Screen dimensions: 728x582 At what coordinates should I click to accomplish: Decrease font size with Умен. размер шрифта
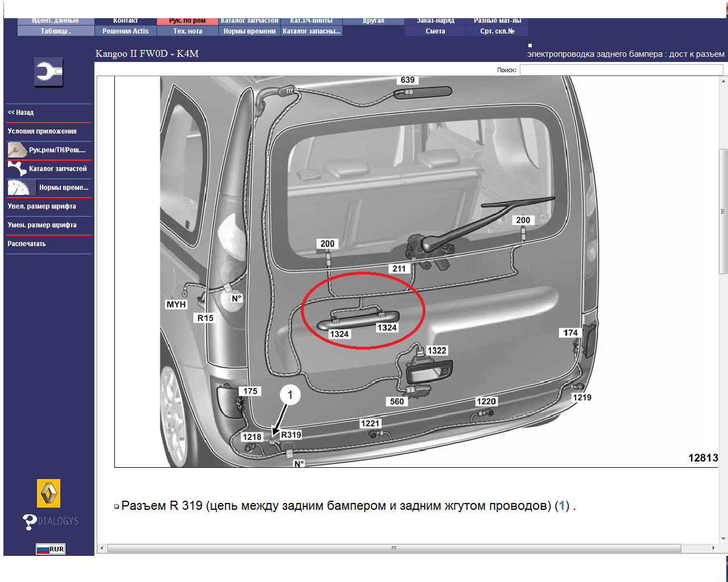tap(42, 225)
